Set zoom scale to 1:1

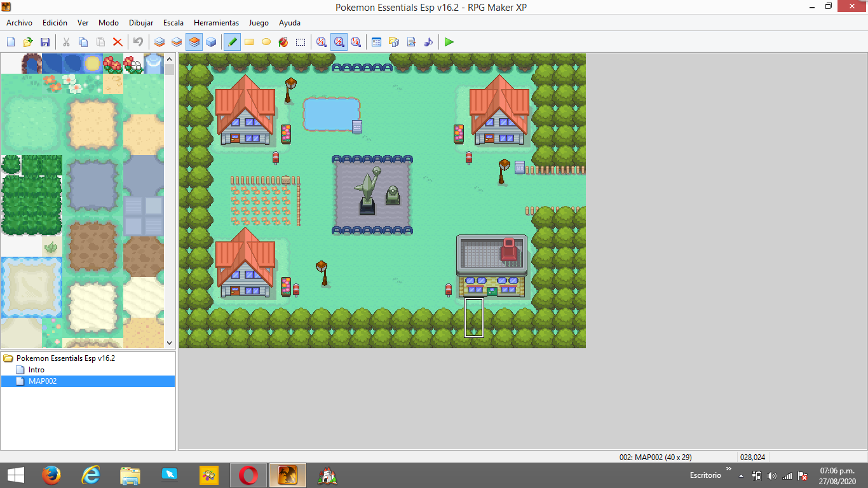click(x=322, y=42)
